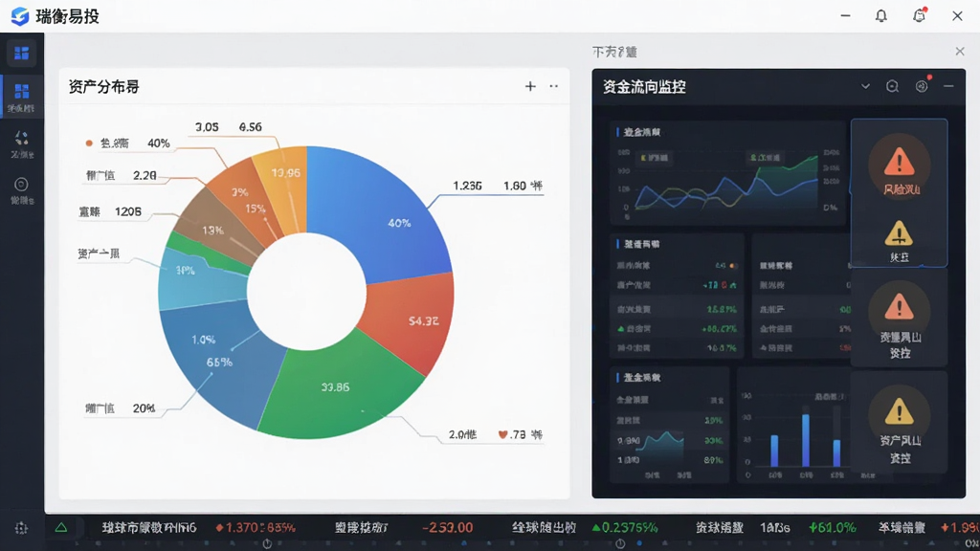Open the sidebar icon with four scattered dots
980x551 pixels.
[x=21, y=138]
